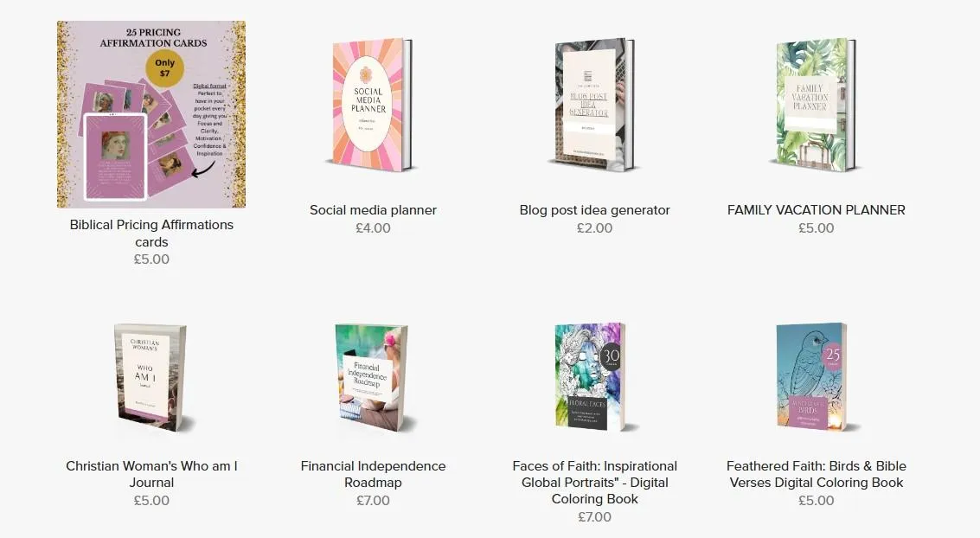Open the Floral Faces coloring book cover
The width and height of the screenshot is (980, 538).
pyautogui.click(x=592, y=377)
